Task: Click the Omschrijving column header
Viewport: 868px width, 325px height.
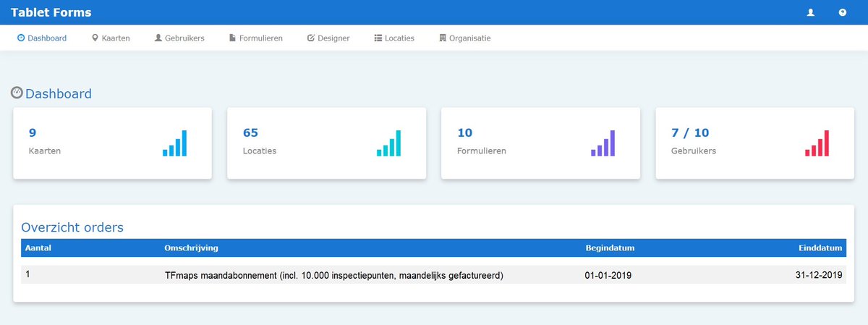Action: [192, 248]
